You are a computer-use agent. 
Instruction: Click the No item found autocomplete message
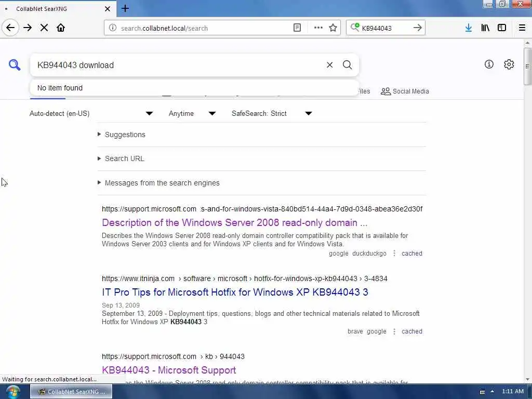tap(60, 88)
